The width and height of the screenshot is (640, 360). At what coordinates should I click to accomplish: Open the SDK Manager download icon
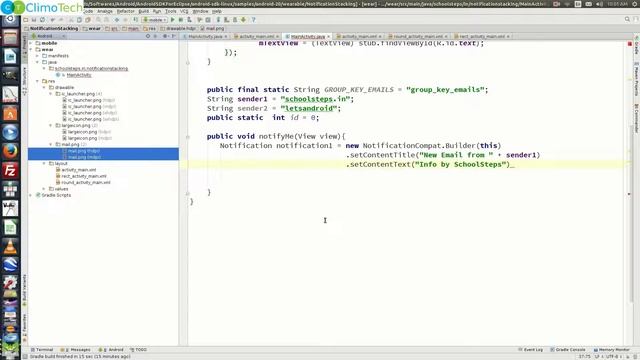click(x=244, y=20)
